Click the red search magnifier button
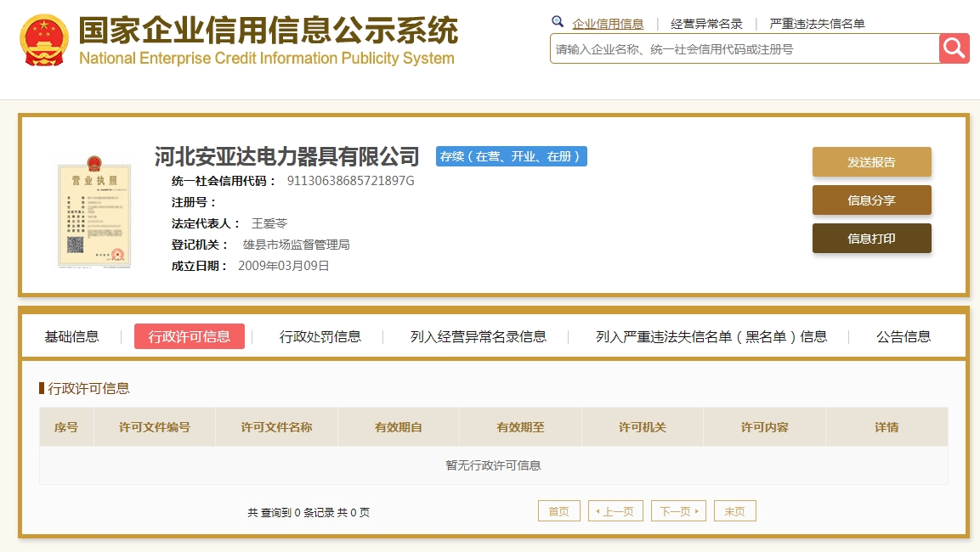The height and width of the screenshot is (552, 980). pos(954,48)
